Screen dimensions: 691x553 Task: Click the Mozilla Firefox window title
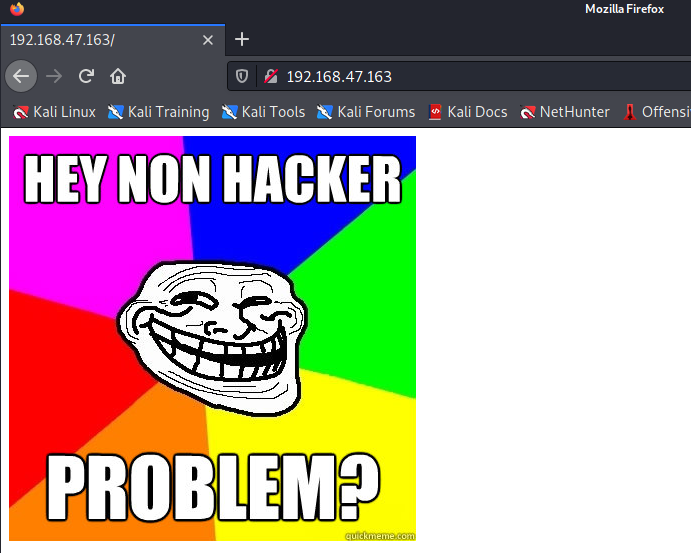tap(624, 9)
